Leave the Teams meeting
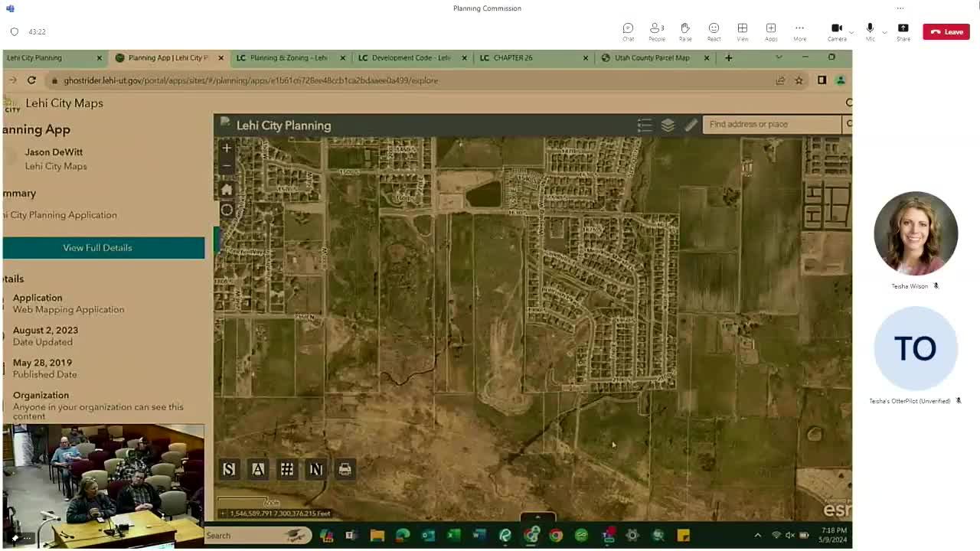Viewport: 980px width, 551px height. 946,31
